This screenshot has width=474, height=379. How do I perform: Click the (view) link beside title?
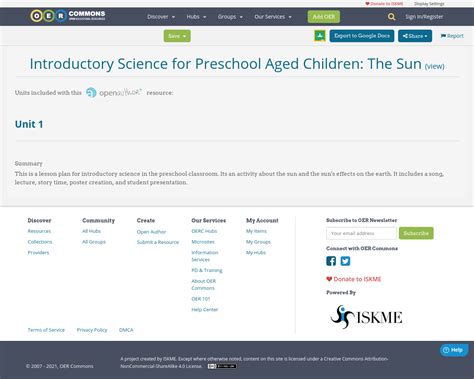point(434,66)
